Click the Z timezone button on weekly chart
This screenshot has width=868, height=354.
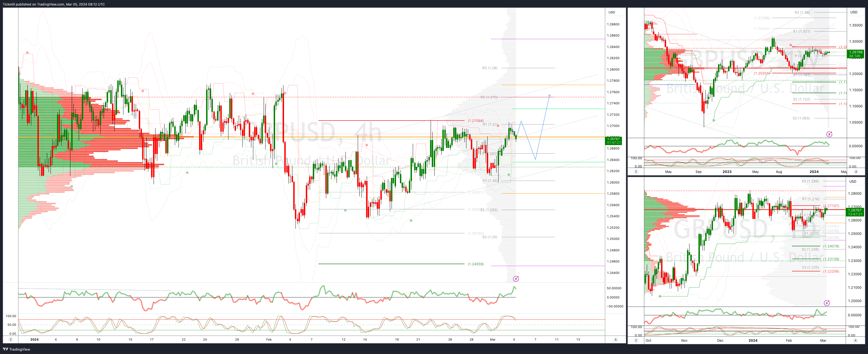636,172
